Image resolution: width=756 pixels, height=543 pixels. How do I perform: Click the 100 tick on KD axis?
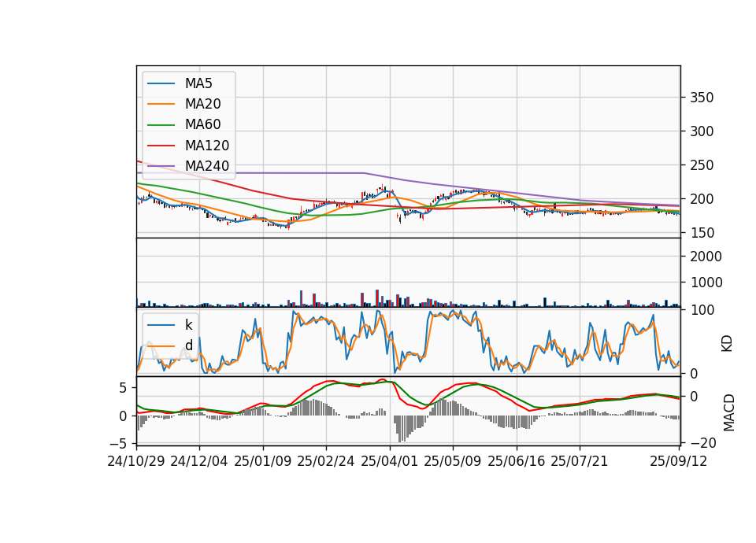tap(702, 310)
